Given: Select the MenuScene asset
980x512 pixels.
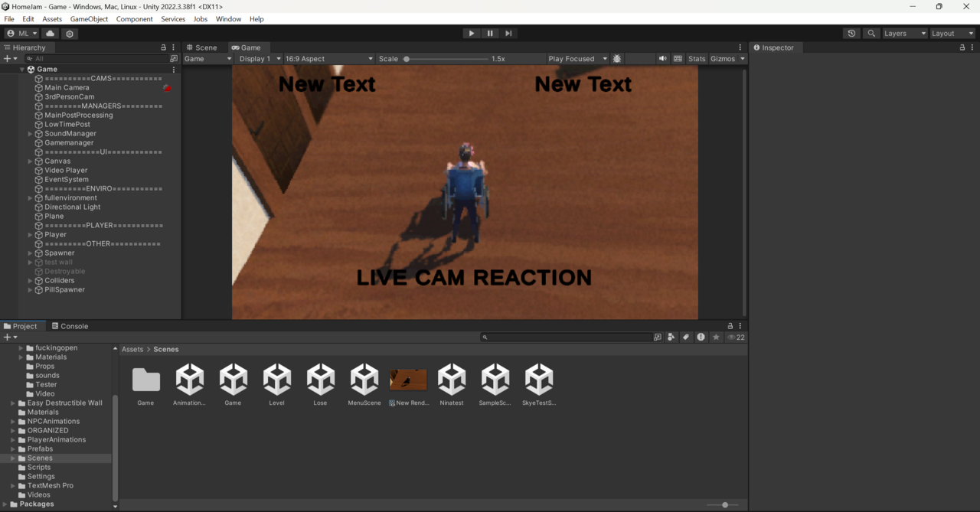Looking at the screenshot, I should tap(364, 385).
